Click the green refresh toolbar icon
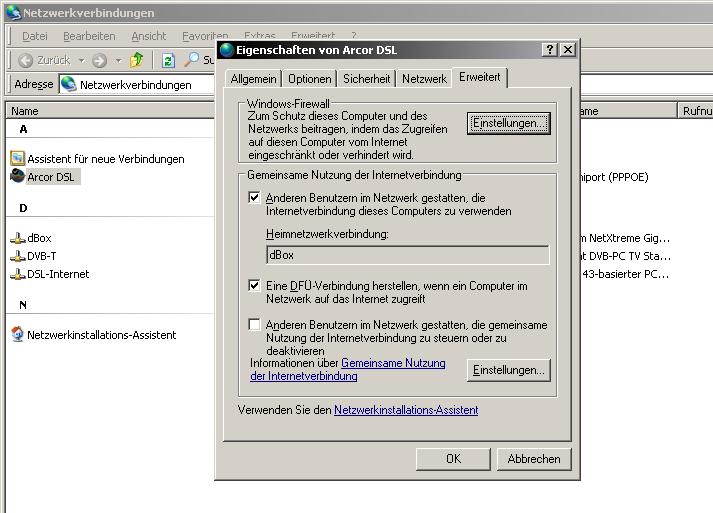Screen dimensions: 713x513 click(x=168, y=61)
